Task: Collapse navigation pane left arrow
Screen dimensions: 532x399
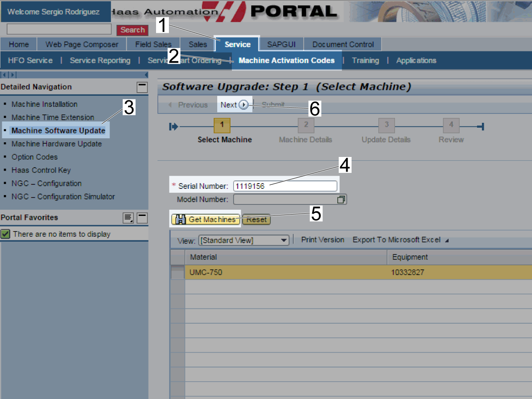Action: pyautogui.click(x=4, y=75)
